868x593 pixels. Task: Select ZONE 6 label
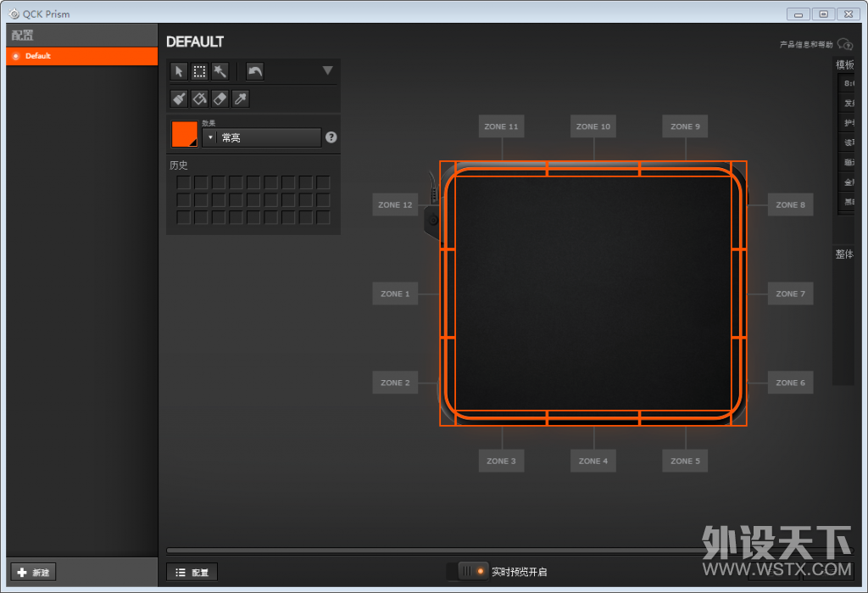coord(791,383)
